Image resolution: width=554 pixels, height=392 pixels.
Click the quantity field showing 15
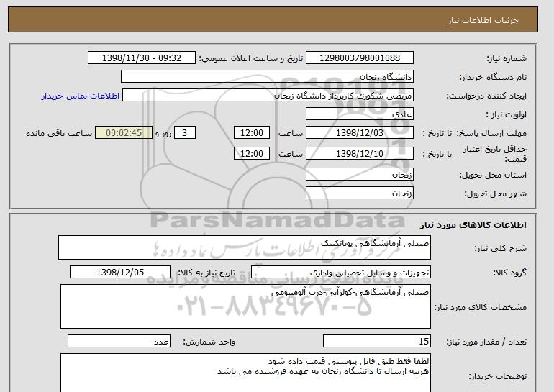click(376, 342)
